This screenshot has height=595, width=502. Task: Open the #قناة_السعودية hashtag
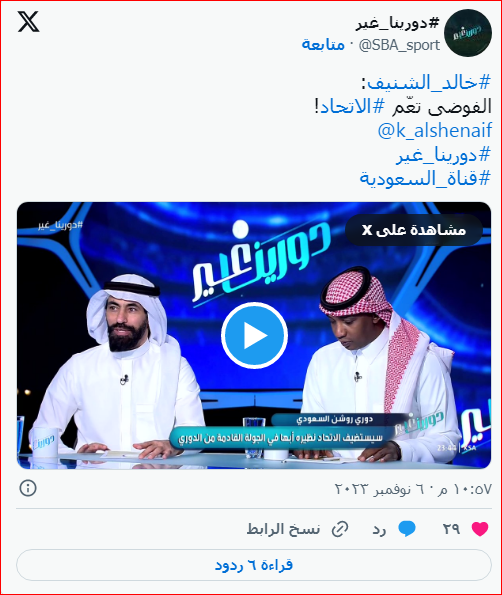425,178
